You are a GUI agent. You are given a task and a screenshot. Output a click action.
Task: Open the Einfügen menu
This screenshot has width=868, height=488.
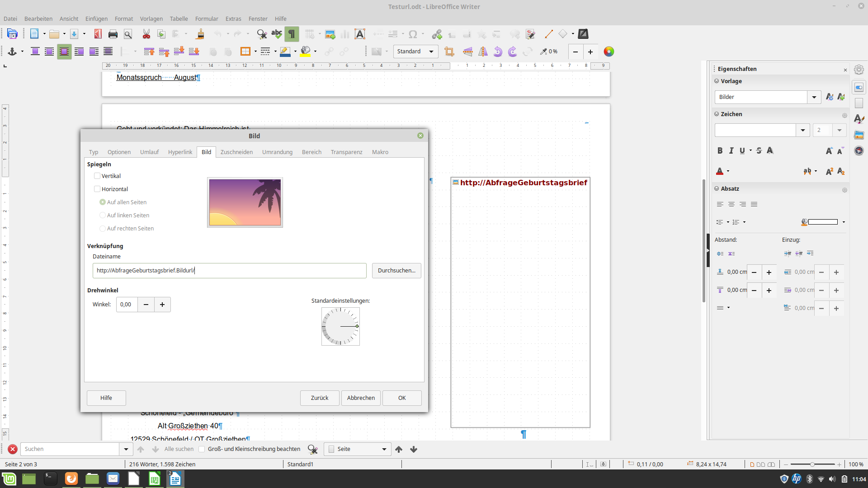[96, 19]
